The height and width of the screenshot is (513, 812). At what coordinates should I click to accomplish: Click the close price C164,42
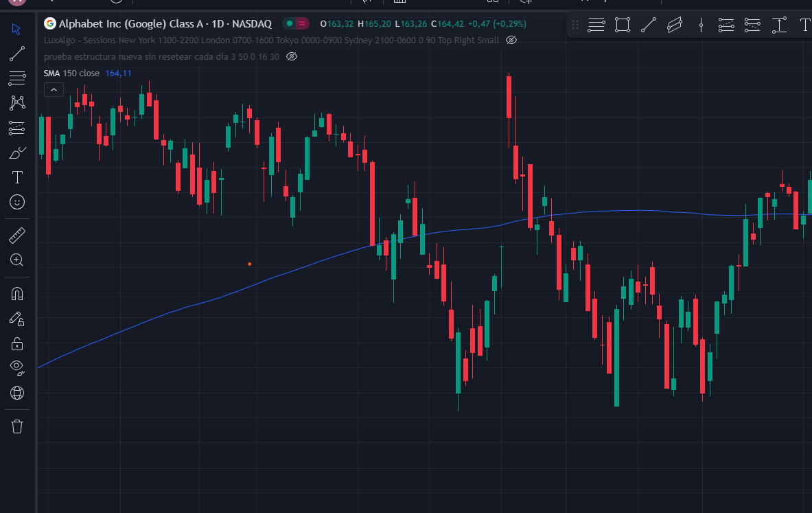(448, 24)
